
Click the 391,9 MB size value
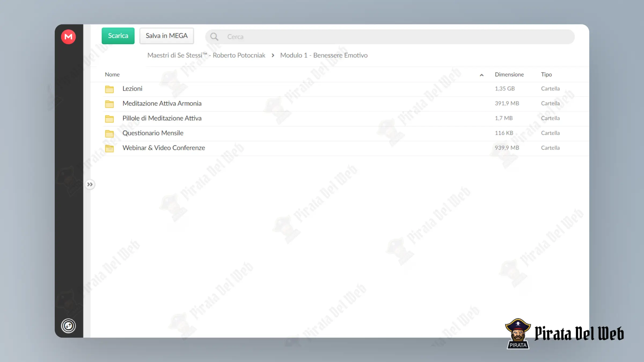[507, 104]
